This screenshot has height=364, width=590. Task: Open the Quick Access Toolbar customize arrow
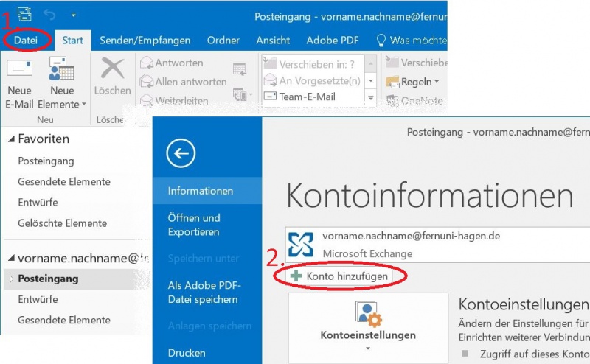pyautogui.click(x=73, y=15)
